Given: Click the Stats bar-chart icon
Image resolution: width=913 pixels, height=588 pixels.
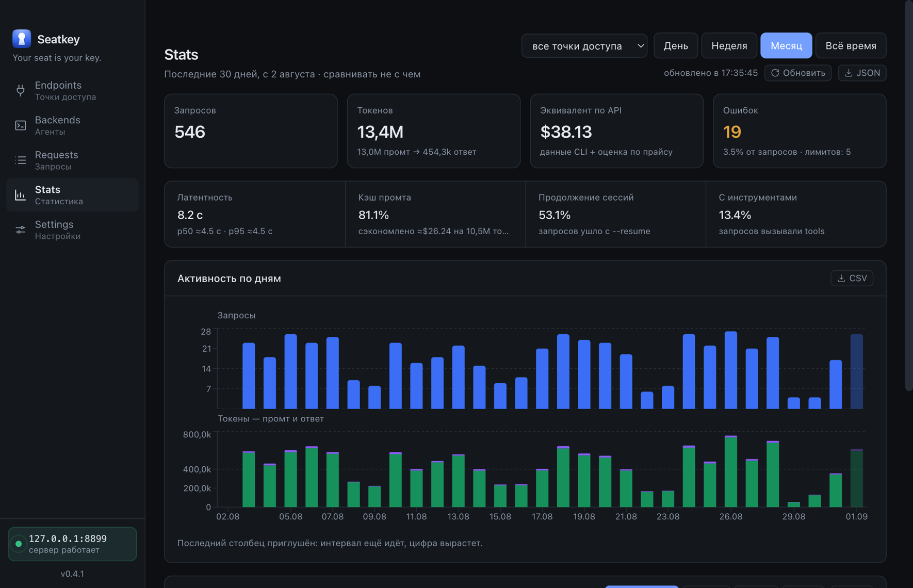Looking at the screenshot, I should click(x=21, y=195).
